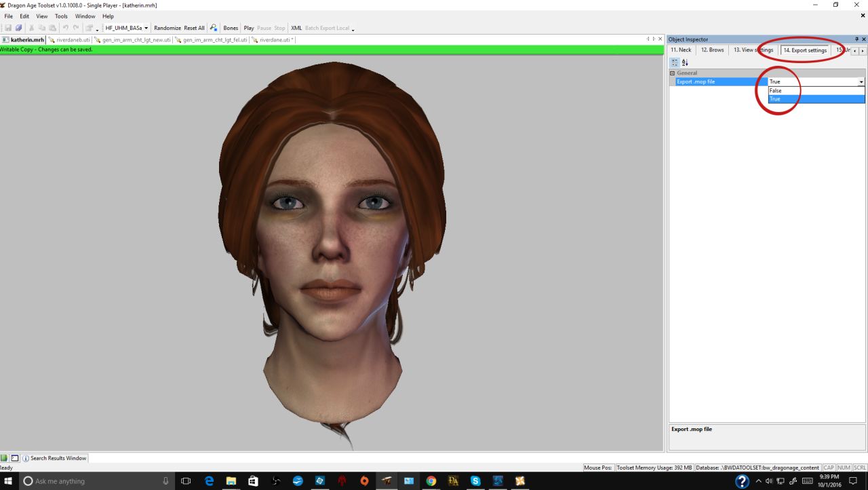Click the Save icon in the toolbar
The image size is (868, 490).
pos(8,28)
